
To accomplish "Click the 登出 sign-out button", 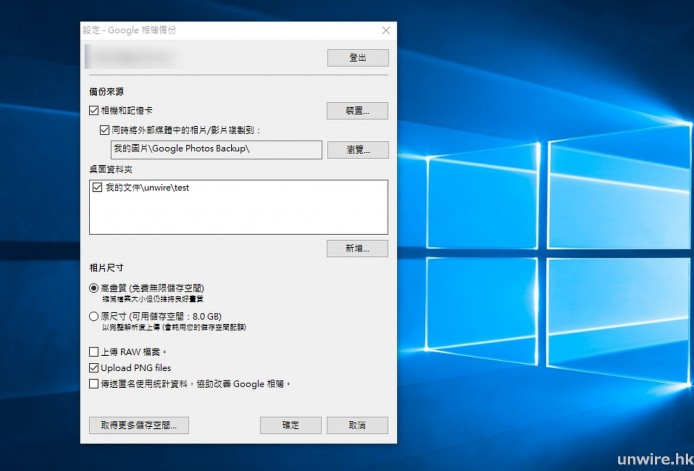I will (357, 58).
